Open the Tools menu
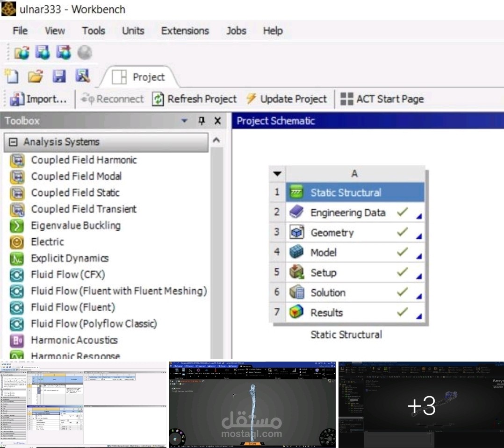Viewport: 504px width, 448px height. coord(93,31)
